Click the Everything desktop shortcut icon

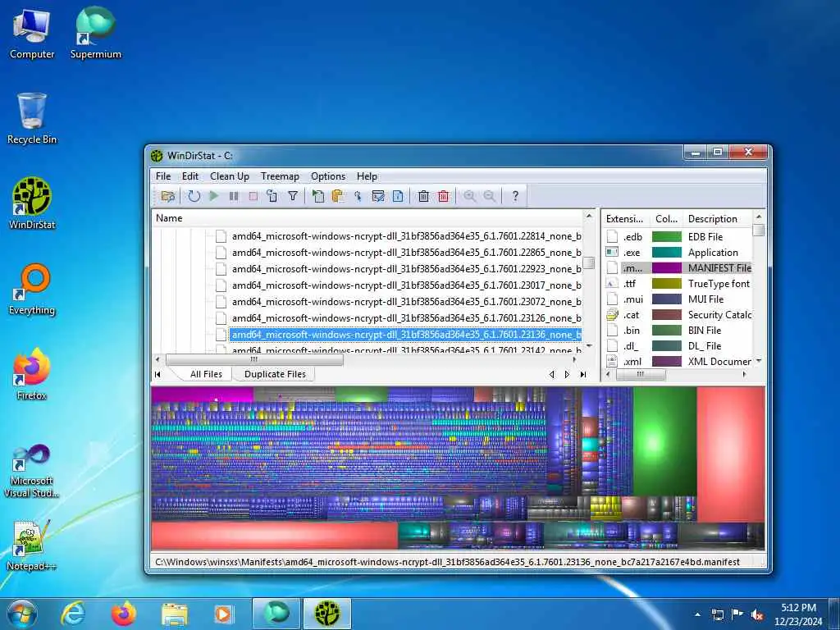32,290
